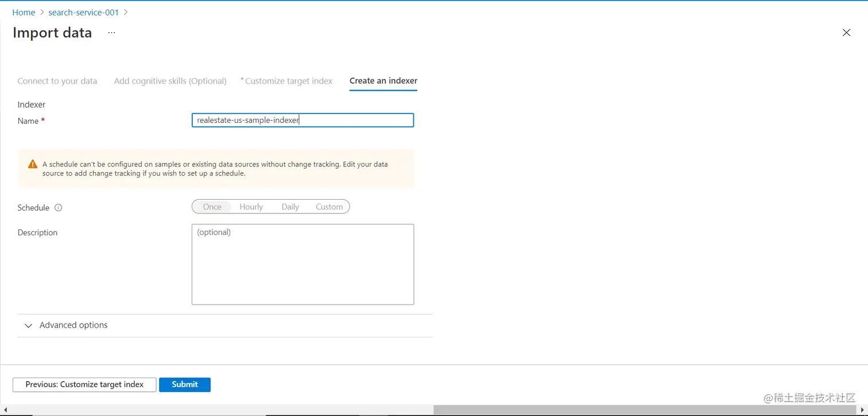Go to Home breadcrumb link

coord(24,12)
